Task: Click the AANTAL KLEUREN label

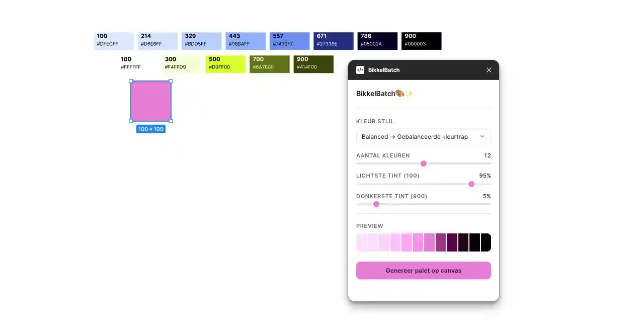Action: pyautogui.click(x=383, y=155)
